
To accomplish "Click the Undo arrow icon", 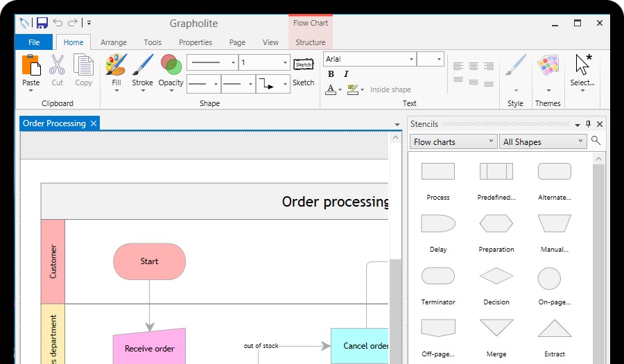I will tap(58, 23).
